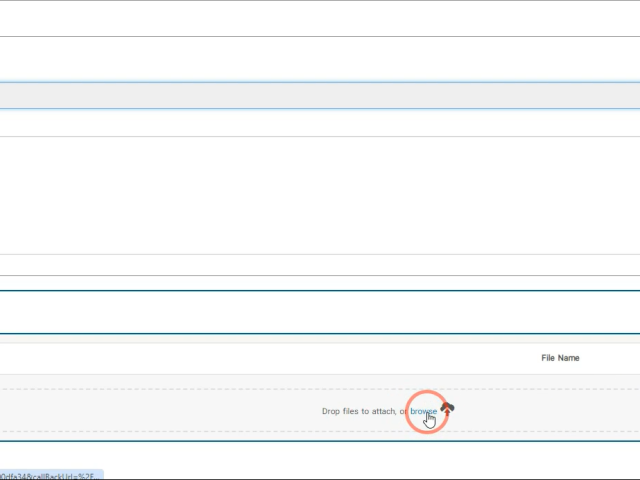The width and height of the screenshot is (640, 480).
Task: Click inside the dark blue bordered section
Action: coord(320,312)
